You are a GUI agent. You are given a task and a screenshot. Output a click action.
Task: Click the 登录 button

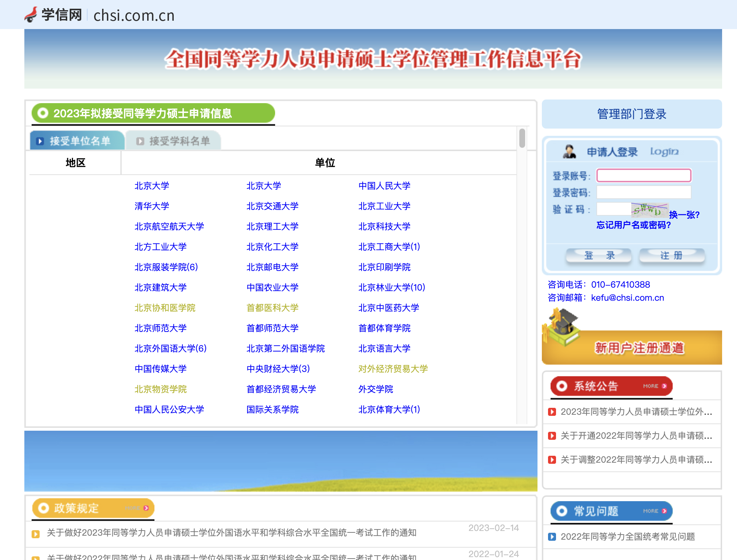coord(599,256)
